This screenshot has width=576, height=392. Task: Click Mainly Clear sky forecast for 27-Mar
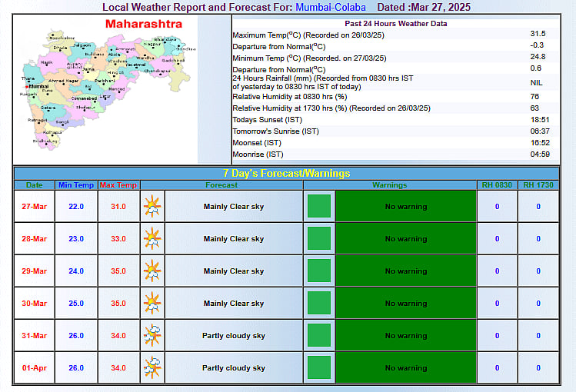coord(234,206)
